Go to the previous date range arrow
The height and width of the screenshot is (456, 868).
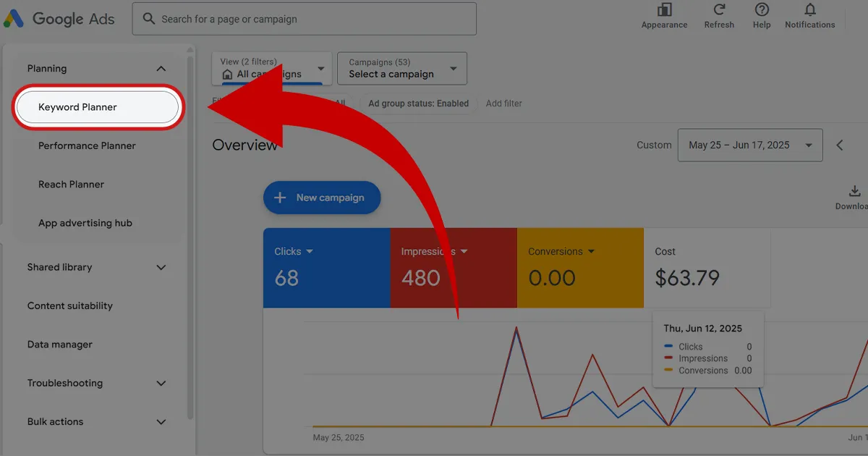[x=840, y=145]
